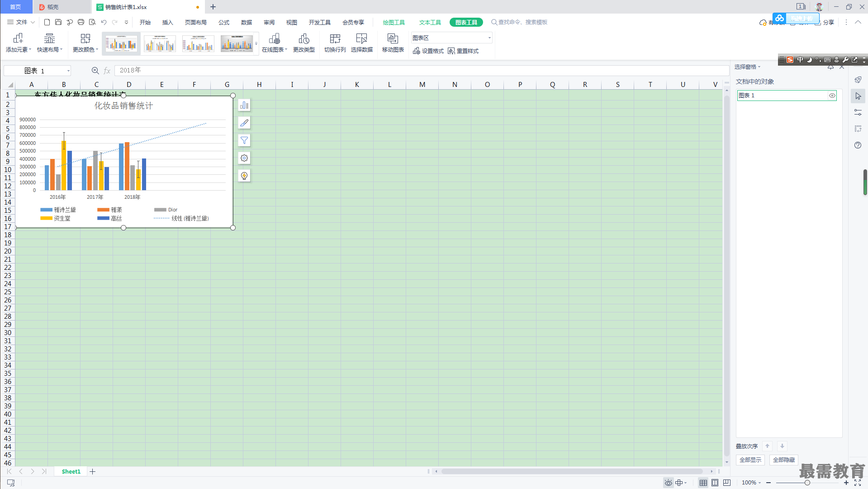Toggle eye protection mode in status bar
This screenshot has height=489, width=868.
coord(668,483)
